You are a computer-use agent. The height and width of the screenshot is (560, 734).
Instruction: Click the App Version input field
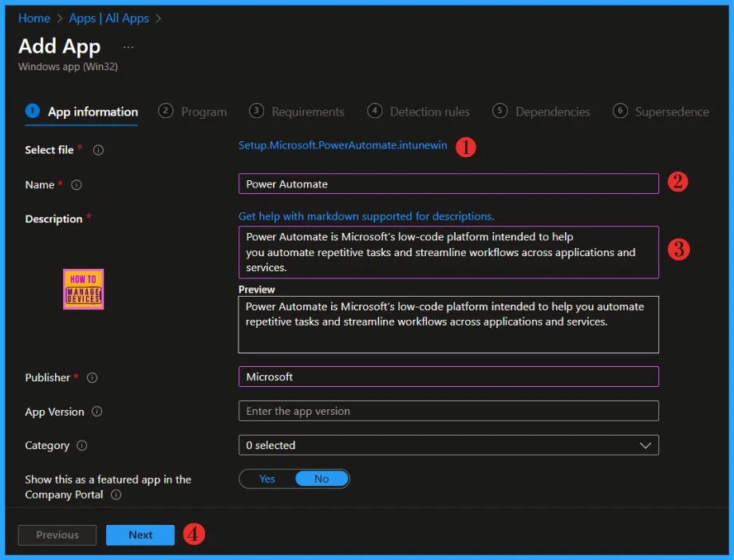(x=448, y=411)
